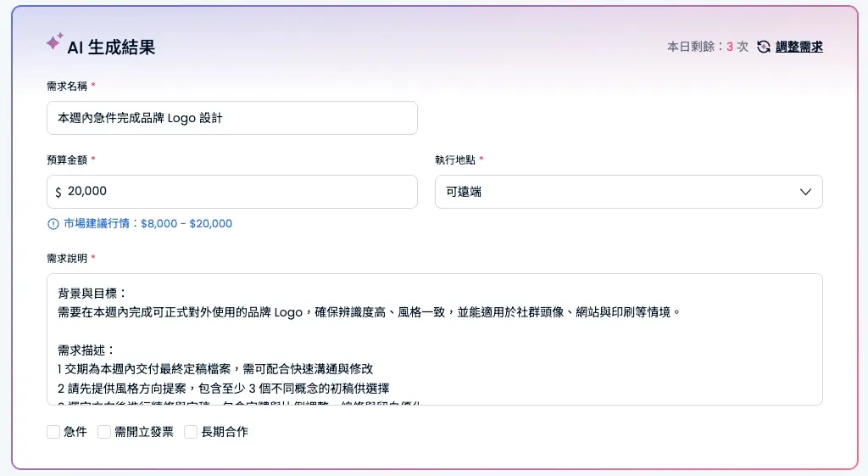This screenshot has width=868, height=476.
Task: Click the sparkle icon beside AI 生成結果
Action: 54,42
